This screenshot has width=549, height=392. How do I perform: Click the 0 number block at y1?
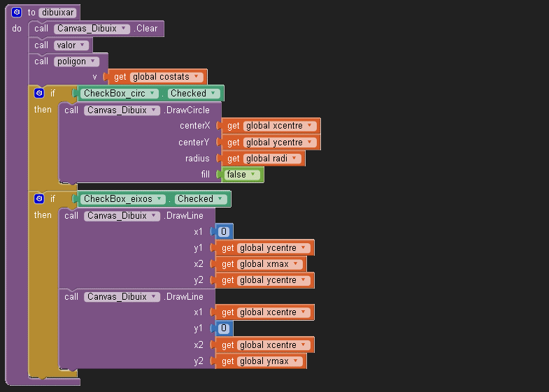point(224,328)
